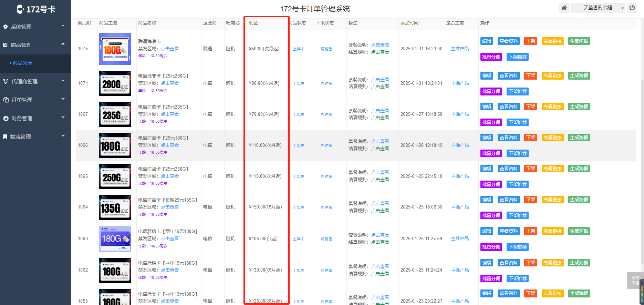The height and width of the screenshot is (305, 644).
Task: Click the 系统管理 gear icon
Action: coord(6,27)
